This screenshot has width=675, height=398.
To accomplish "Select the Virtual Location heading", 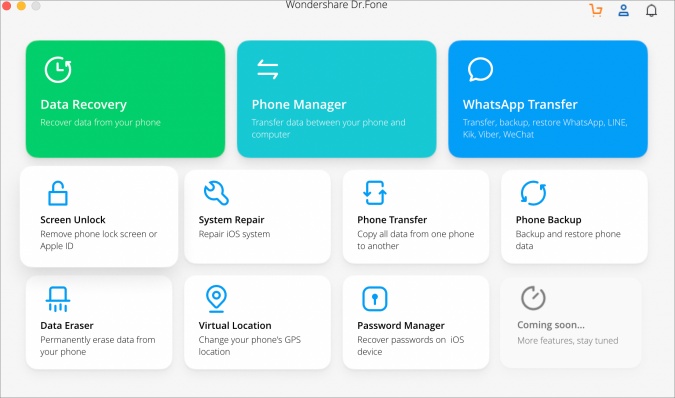I will [235, 326].
